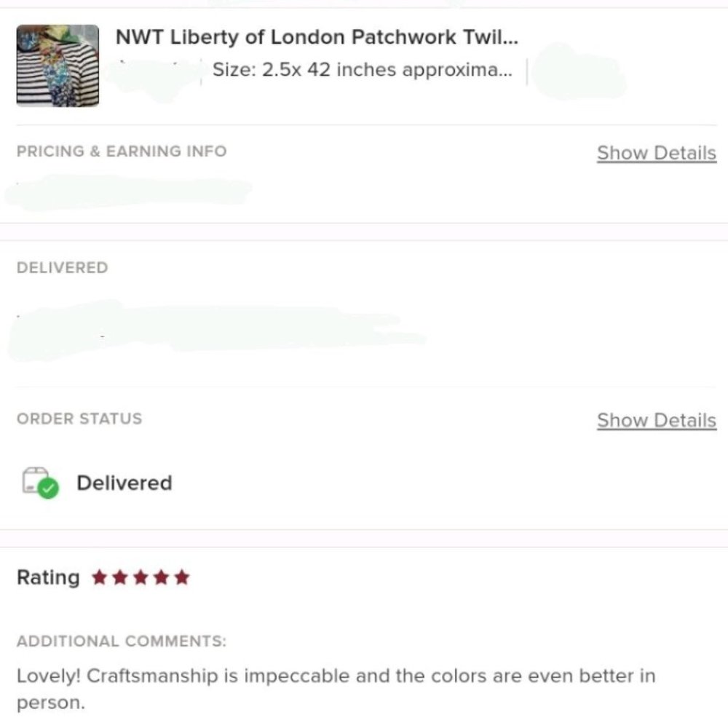The height and width of the screenshot is (728, 728).
Task: Open the NWT Liberty of London Patchwork title
Action: point(317,37)
